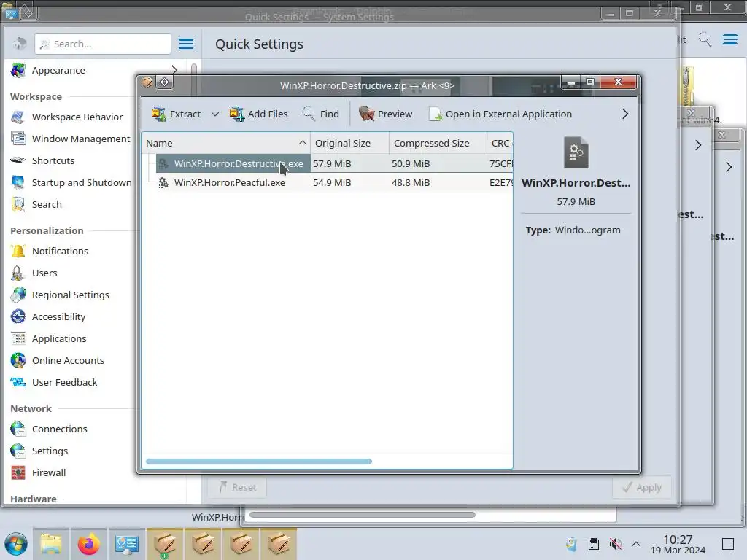
Task: Click Apply in System Settings
Action: (x=642, y=488)
